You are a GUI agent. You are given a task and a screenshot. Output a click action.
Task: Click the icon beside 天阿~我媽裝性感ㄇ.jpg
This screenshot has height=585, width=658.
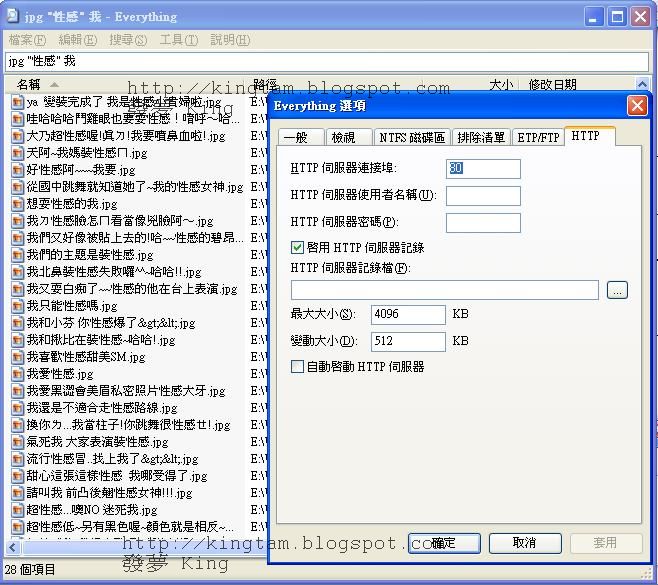pyautogui.click(x=17, y=153)
